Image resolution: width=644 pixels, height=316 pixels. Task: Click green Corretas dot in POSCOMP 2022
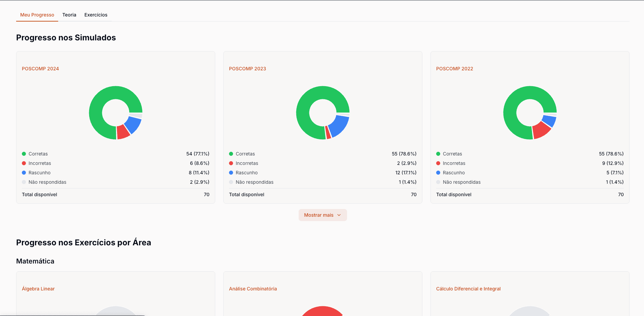(x=438, y=154)
